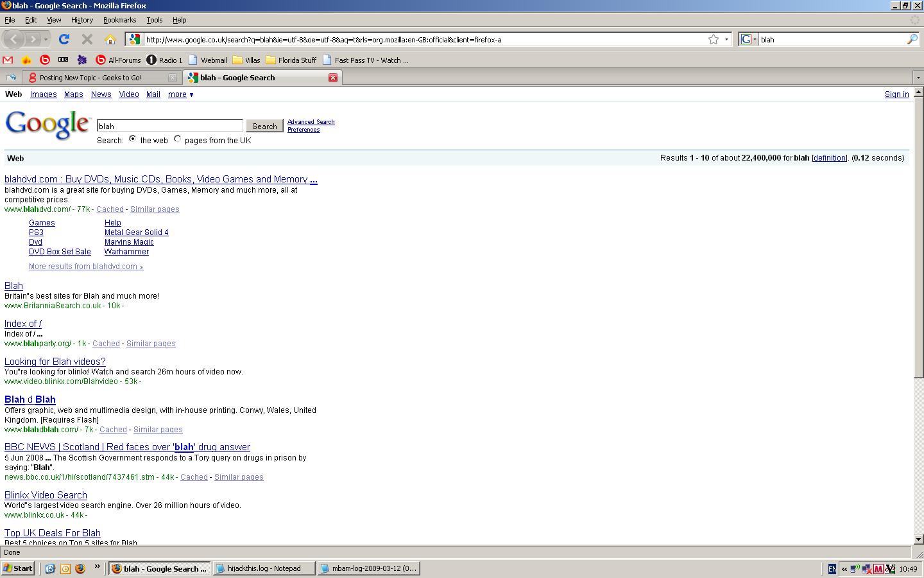Open the red circle 'b' bookmark icon
The image size is (924, 578).
tap(45, 60)
